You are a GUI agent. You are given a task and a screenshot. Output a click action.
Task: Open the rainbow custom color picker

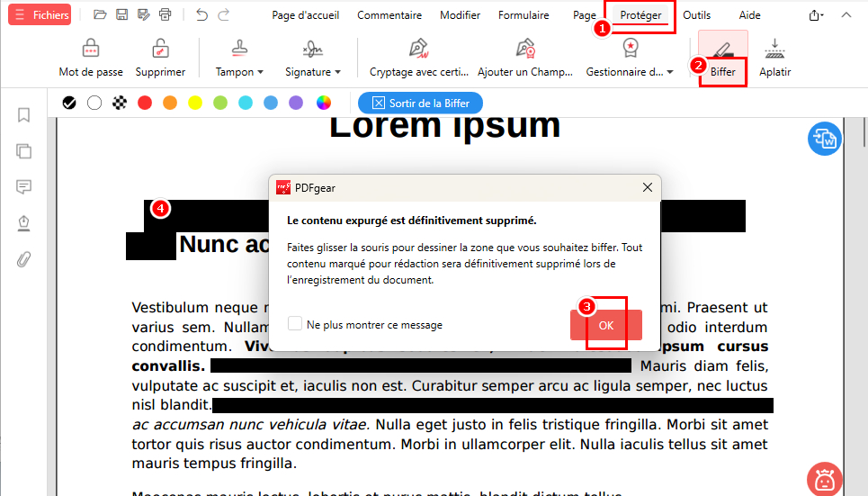(324, 104)
